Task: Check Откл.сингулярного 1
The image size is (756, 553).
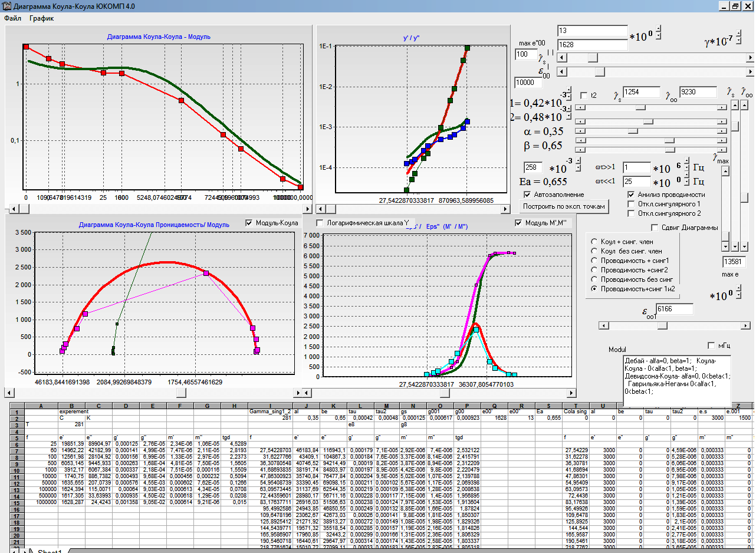Action: pyautogui.click(x=632, y=204)
